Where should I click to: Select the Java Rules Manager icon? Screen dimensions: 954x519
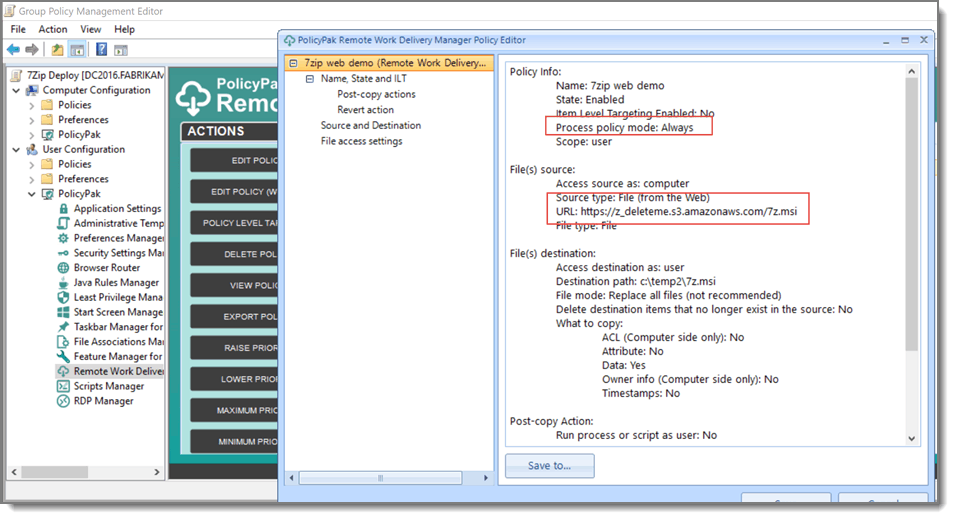(x=63, y=283)
